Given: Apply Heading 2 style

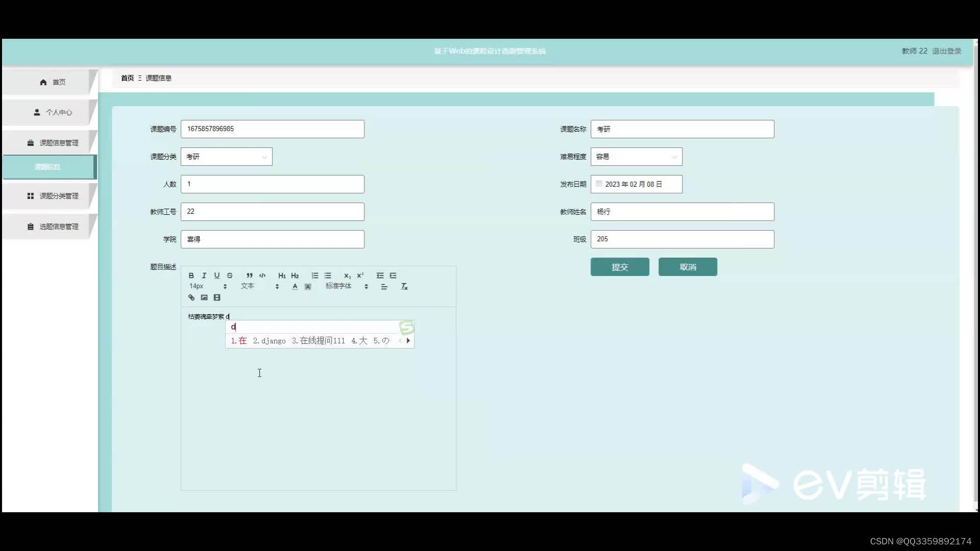Looking at the screenshot, I should tap(295, 275).
